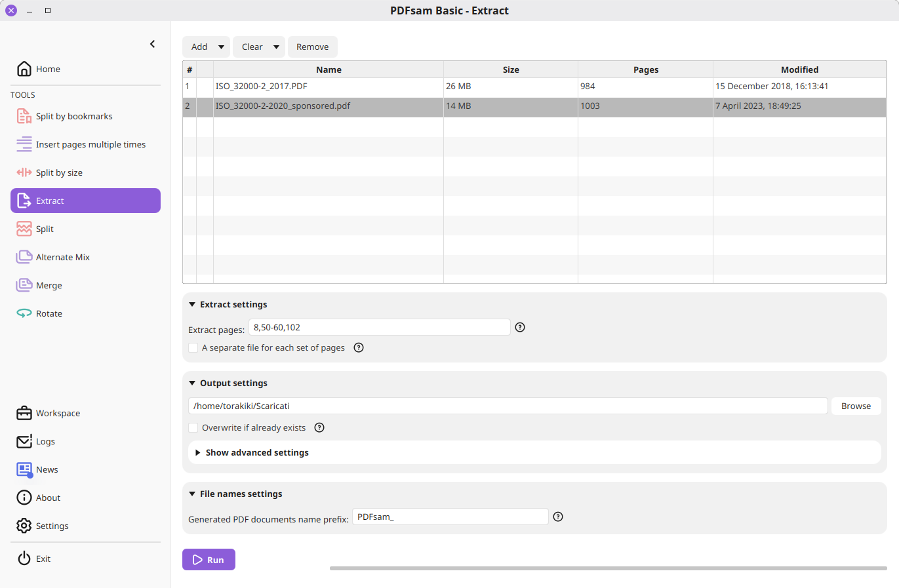Collapse the Extract settings section

pos(192,304)
